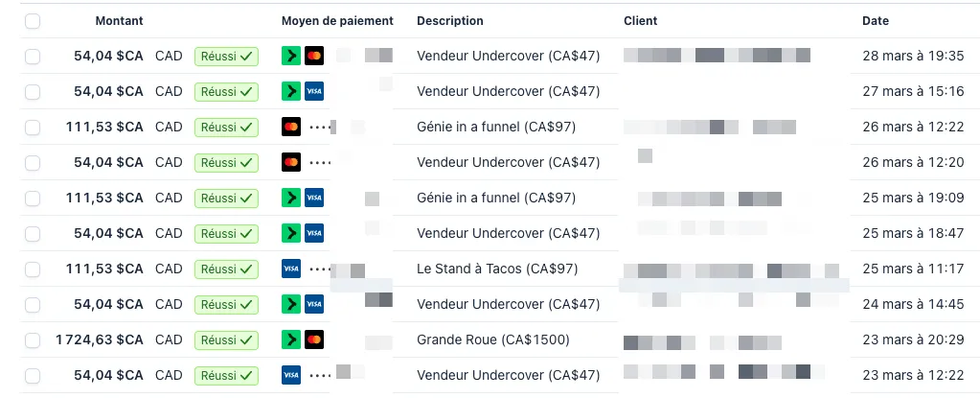Click the Visa icon in the 27 mars 15:16 row
The image size is (980, 398).
point(313,92)
